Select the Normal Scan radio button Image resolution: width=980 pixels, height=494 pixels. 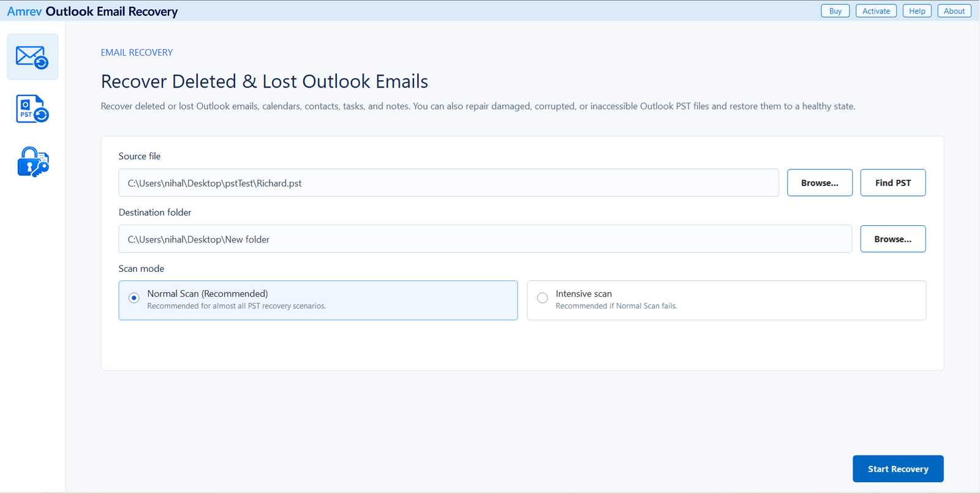pyautogui.click(x=134, y=298)
